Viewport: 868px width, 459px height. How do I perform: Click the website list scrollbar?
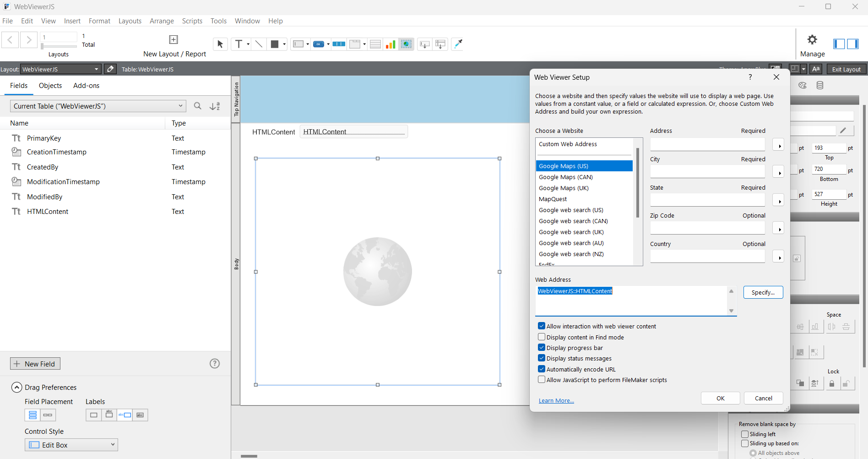click(x=638, y=183)
